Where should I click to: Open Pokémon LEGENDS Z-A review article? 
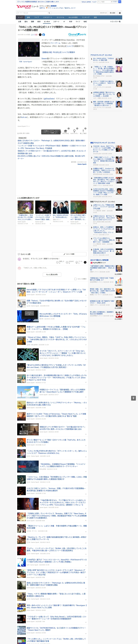point(57,452)
